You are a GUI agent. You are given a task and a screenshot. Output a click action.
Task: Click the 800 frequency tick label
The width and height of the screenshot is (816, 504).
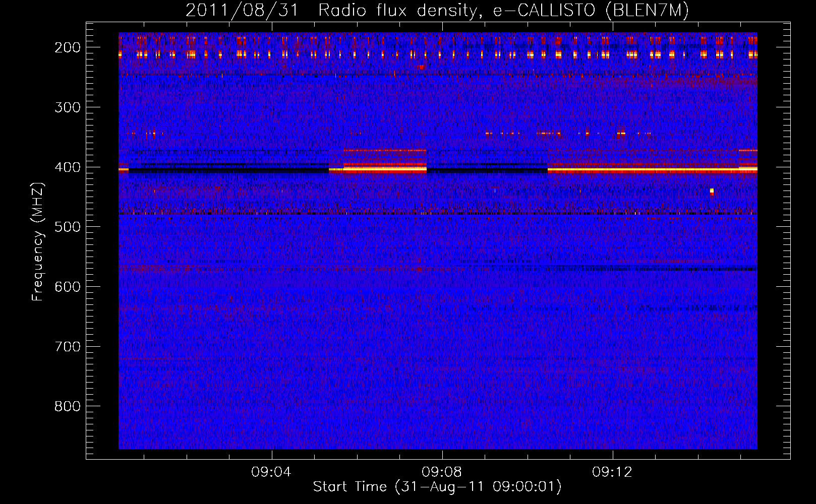coord(67,406)
